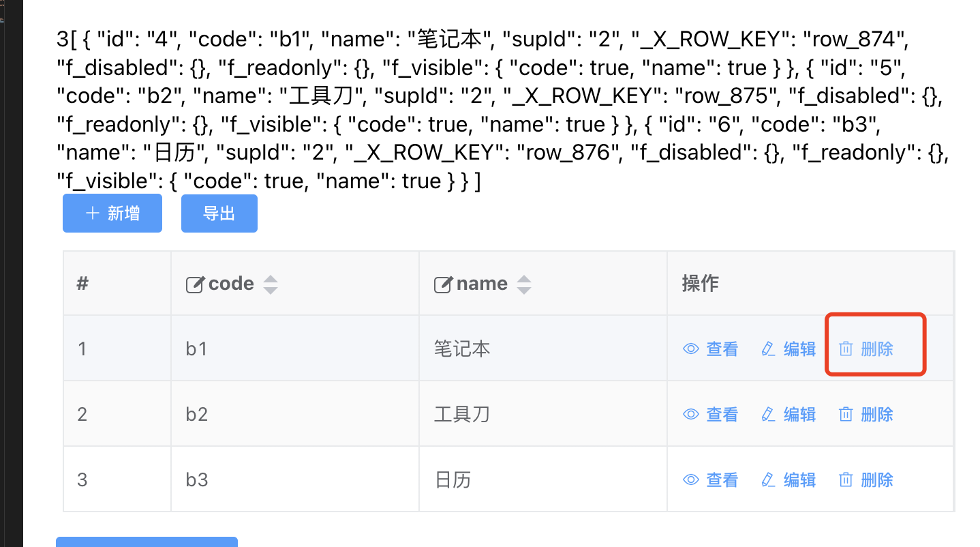This screenshot has height=547, width=980.
Task: Sort code column ascending with up arrow
Action: click(x=271, y=279)
